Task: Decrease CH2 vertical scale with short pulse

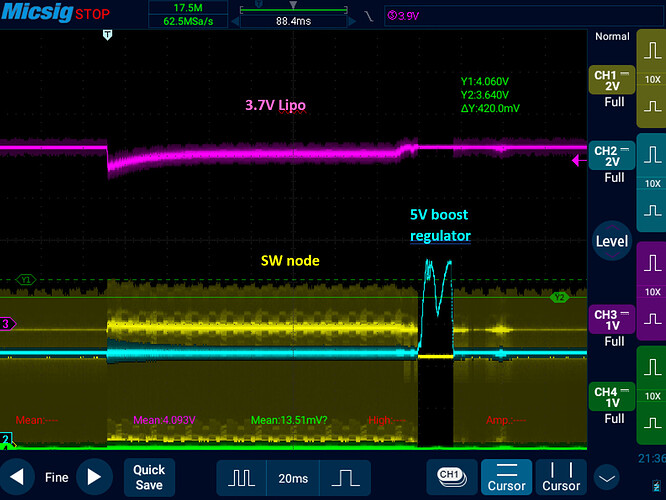Action: click(652, 210)
